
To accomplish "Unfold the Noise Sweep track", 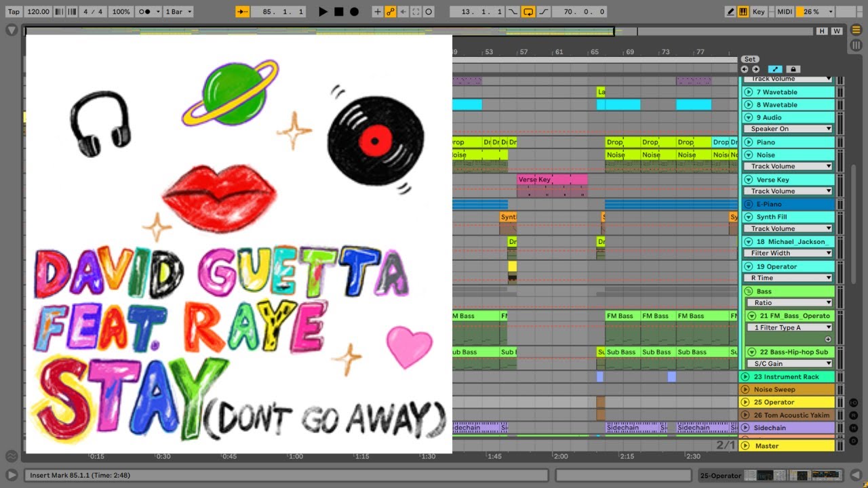I will pos(746,390).
